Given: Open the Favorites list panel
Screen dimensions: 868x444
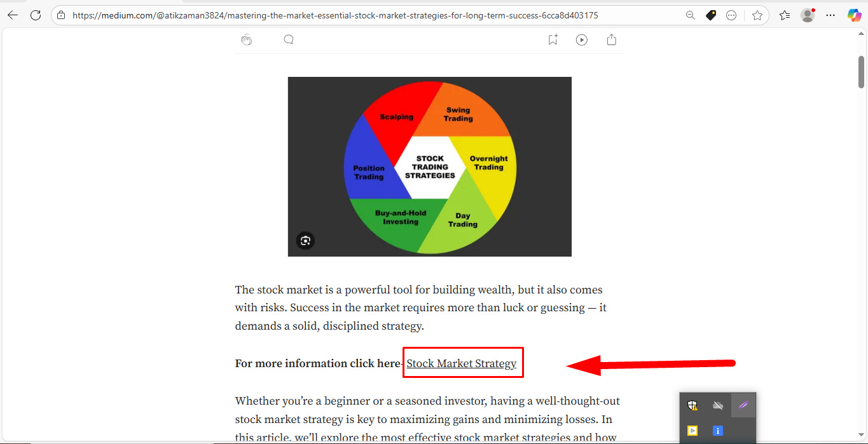Looking at the screenshot, I should point(785,15).
